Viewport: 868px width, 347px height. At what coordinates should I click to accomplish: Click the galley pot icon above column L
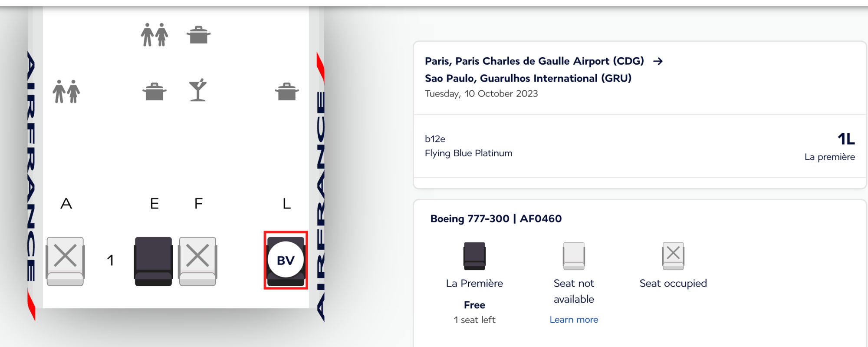(287, 91)
